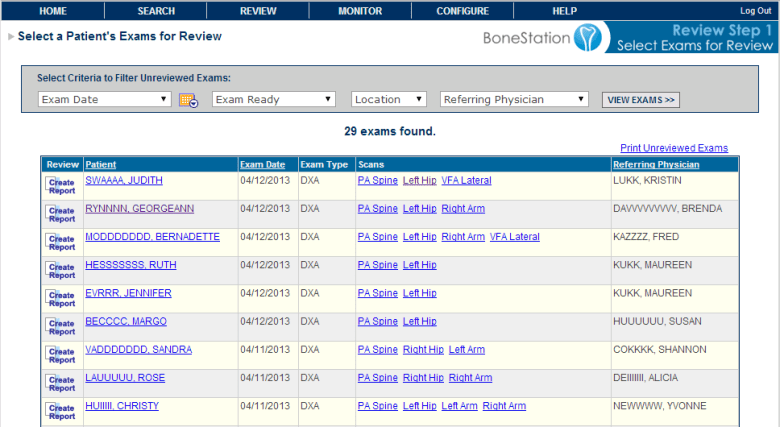Open the MONITOR menu

click(x=360, y=11)
